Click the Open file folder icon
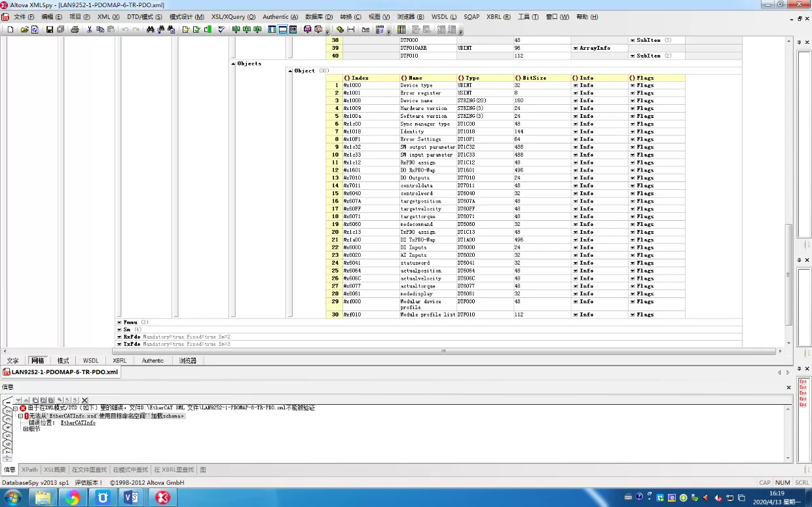Screen dimensions: 812x507 (24, 29)
